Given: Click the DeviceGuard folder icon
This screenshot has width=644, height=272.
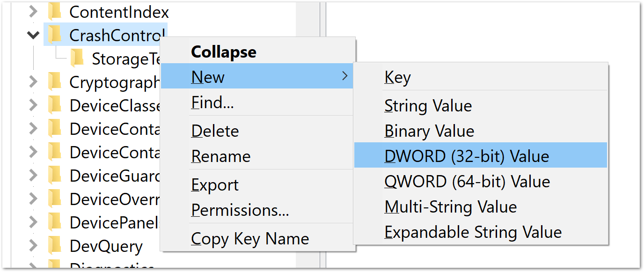Looking at the screenshot, I should coord(55,175).
